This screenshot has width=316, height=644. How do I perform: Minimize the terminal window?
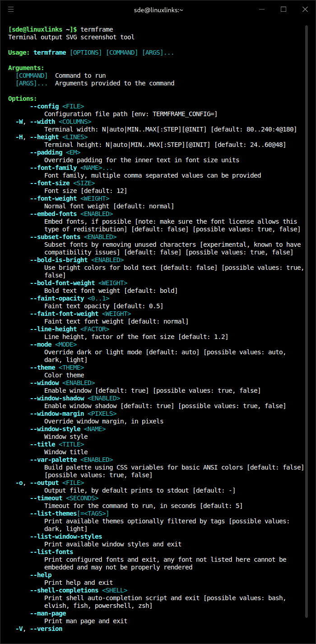point(262,9)
